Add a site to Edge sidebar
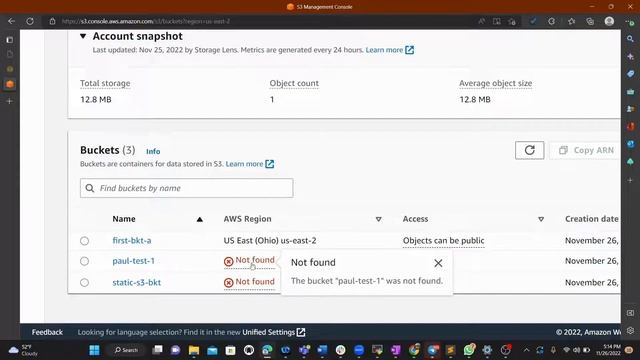The image size is (640, 360). [x=630, y=180]
